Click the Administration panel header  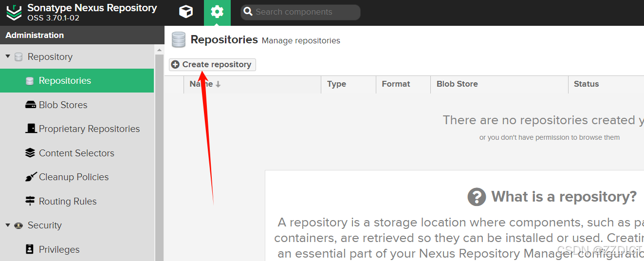point(82,35)
